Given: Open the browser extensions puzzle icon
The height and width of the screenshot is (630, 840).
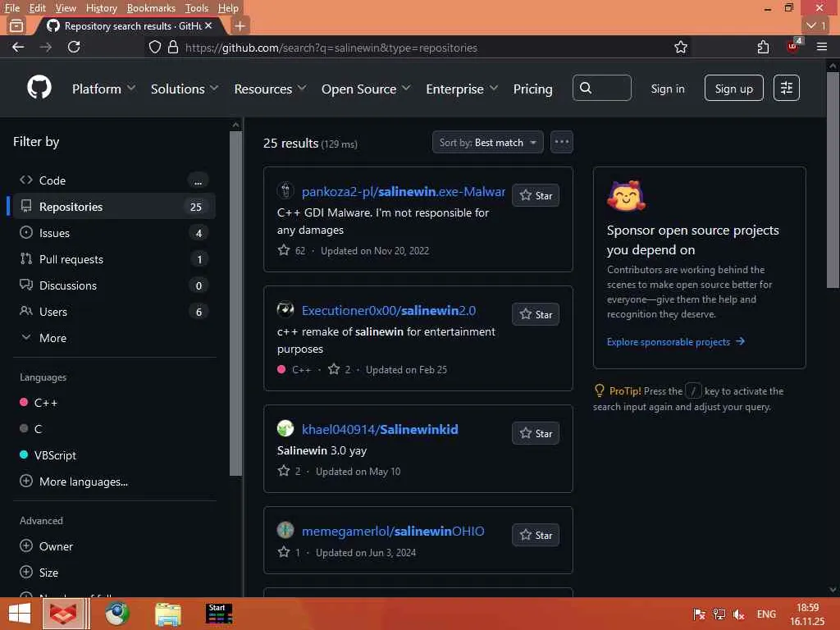Looking at the screenshot, I should pos(763,47).
